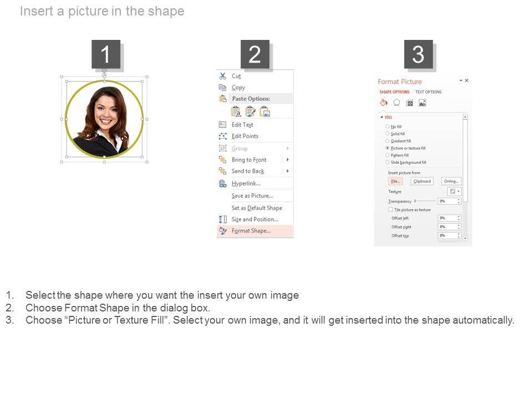The width and height of the screenshot is (532, 399).
Task: Open the Texture dropdown
Action: pos(454,191)
